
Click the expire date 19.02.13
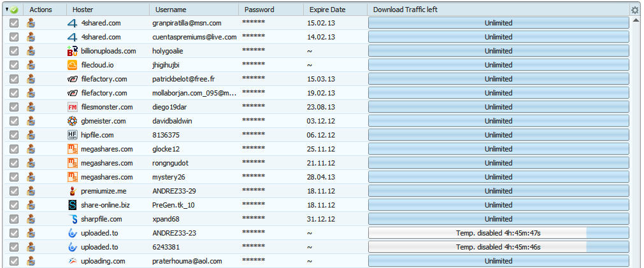click(x=321, y=93)
